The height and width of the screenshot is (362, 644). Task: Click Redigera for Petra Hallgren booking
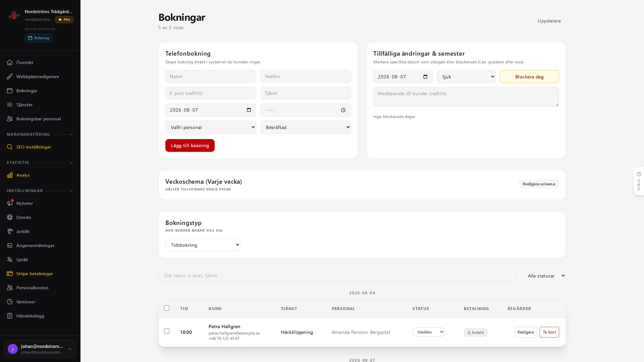click(526, 332)
